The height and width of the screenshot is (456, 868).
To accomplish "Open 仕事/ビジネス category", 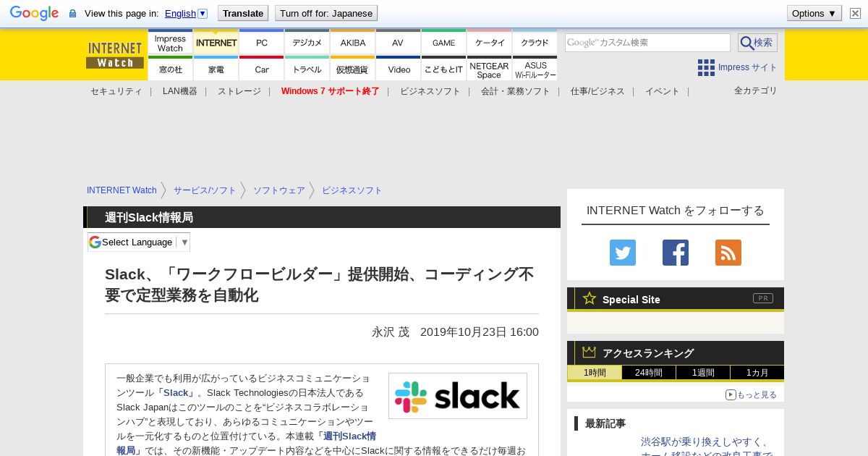I will pos(597,91).
